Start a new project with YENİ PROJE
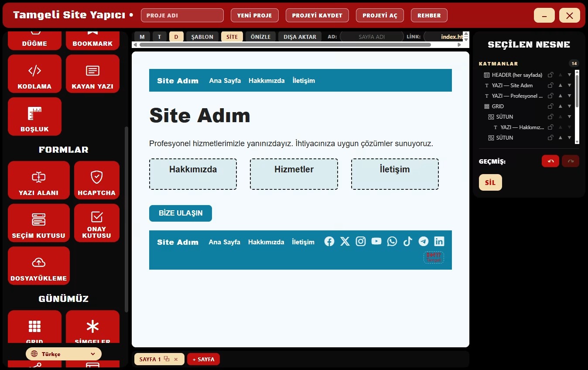588x370 pixels. pyautogui.click(x=254, y=15)
